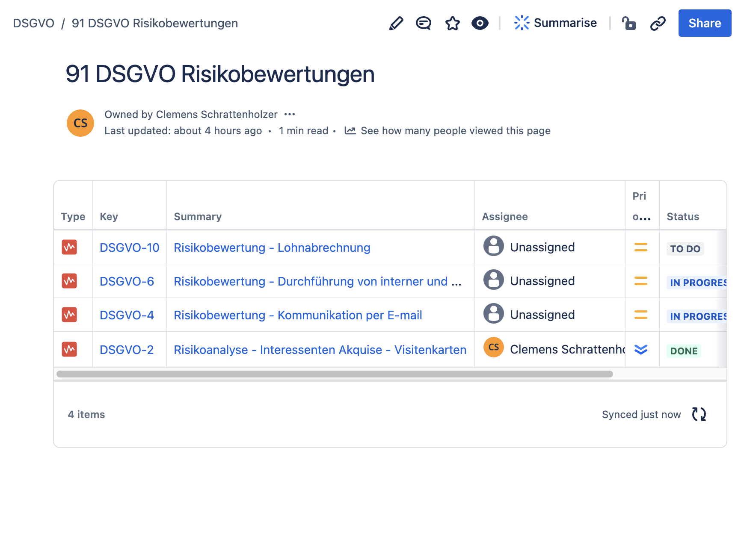Refresh Jira table with sync icon
This screenshot has width=741, height=560.
click(699, 414)
